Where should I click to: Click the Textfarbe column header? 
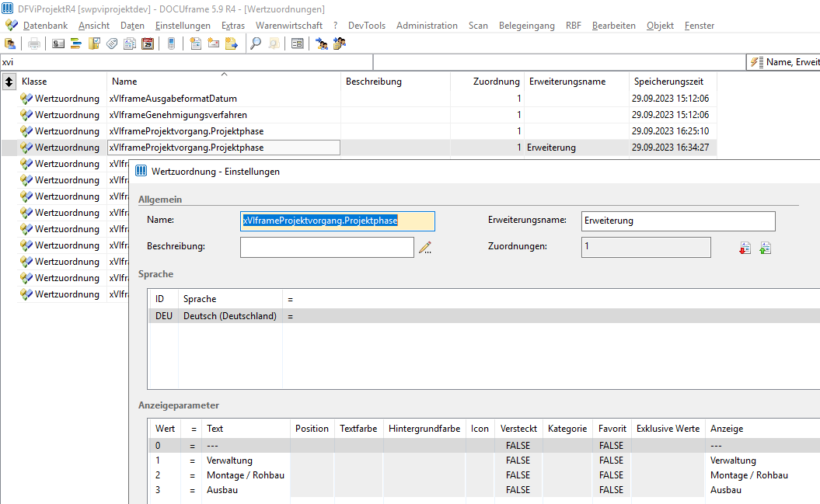coord(358,429)
